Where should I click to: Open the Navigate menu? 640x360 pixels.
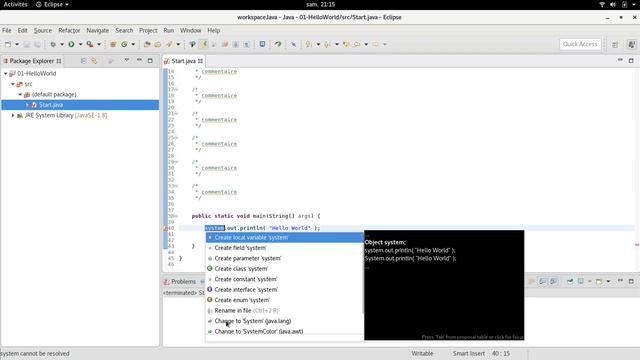click(98, 31)
